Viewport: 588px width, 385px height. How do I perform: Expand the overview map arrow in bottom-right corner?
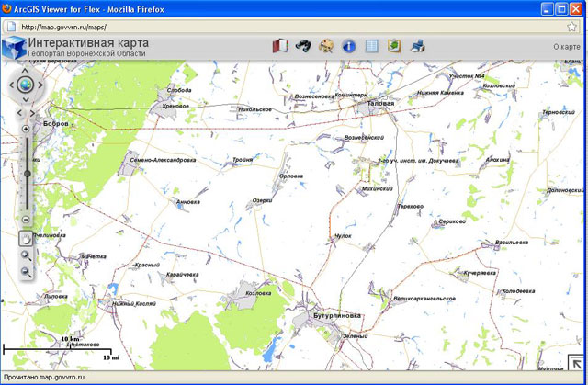[x=574, y=362]
